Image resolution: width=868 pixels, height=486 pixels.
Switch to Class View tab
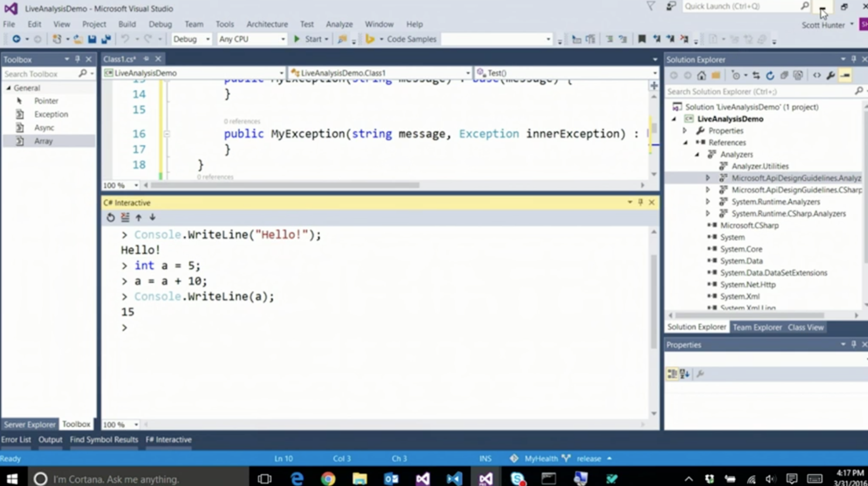806,327
